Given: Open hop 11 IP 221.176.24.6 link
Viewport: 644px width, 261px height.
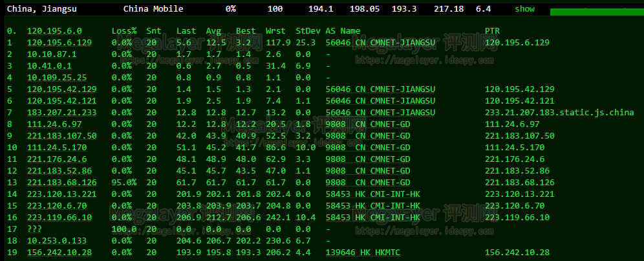Looking at the screenshot, I should point(57,159).
